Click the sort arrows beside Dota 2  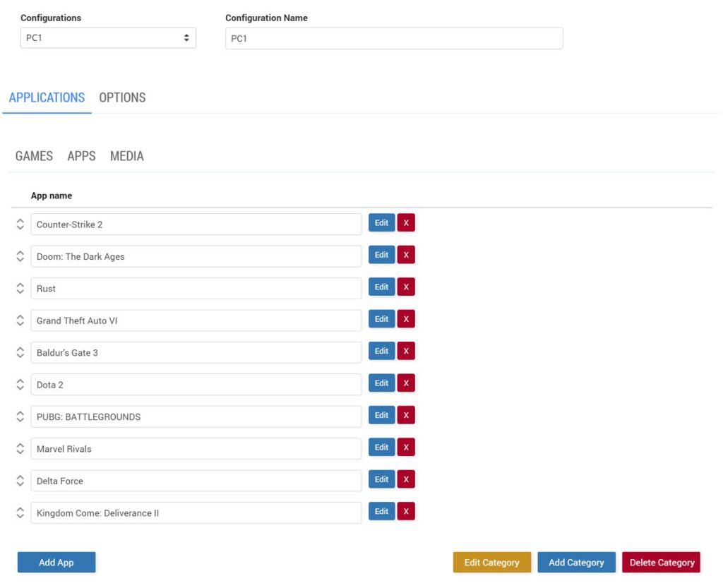click(x=20, y=384)
